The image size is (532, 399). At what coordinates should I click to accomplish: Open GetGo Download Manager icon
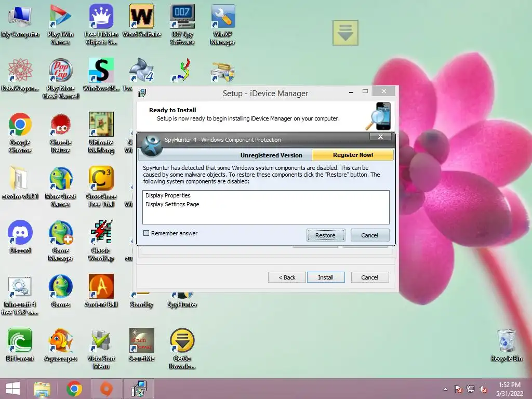click(x=182, y=349)
